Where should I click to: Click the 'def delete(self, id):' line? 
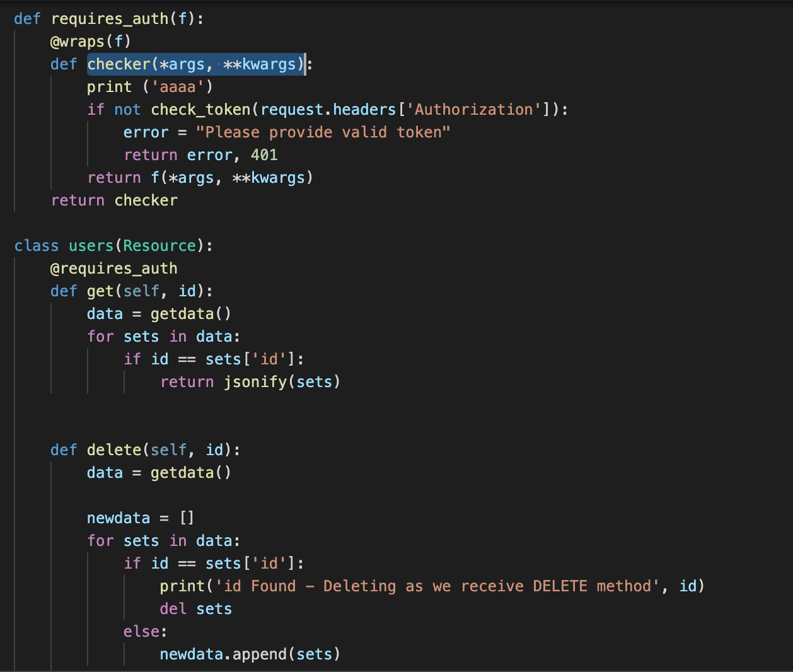click(146, 450)
